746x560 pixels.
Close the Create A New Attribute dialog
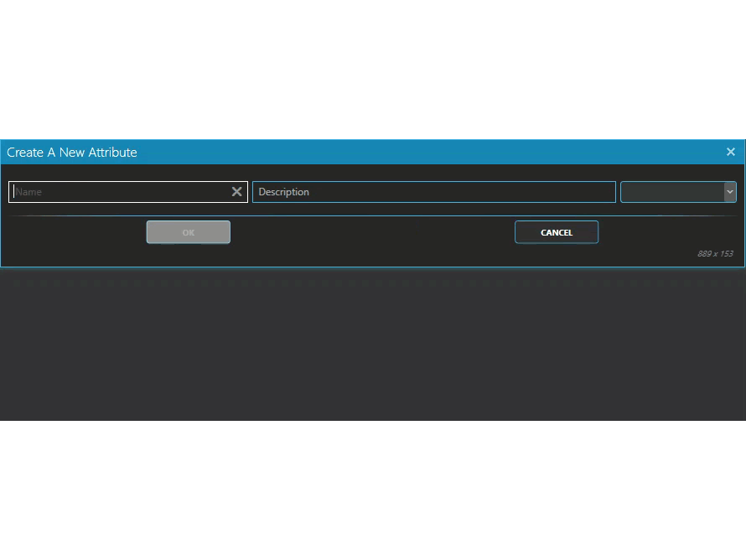tap(730, 152)
